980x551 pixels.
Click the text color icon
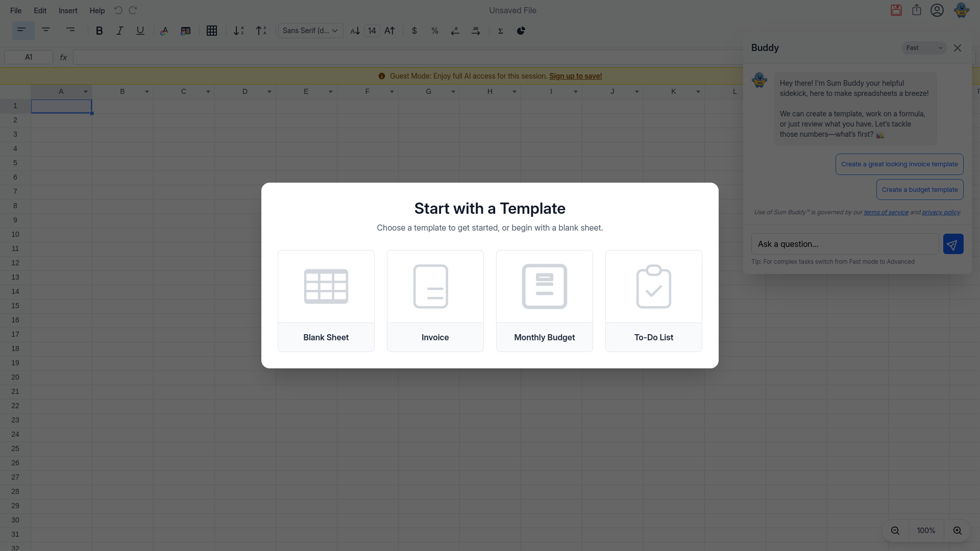point(164,31)
